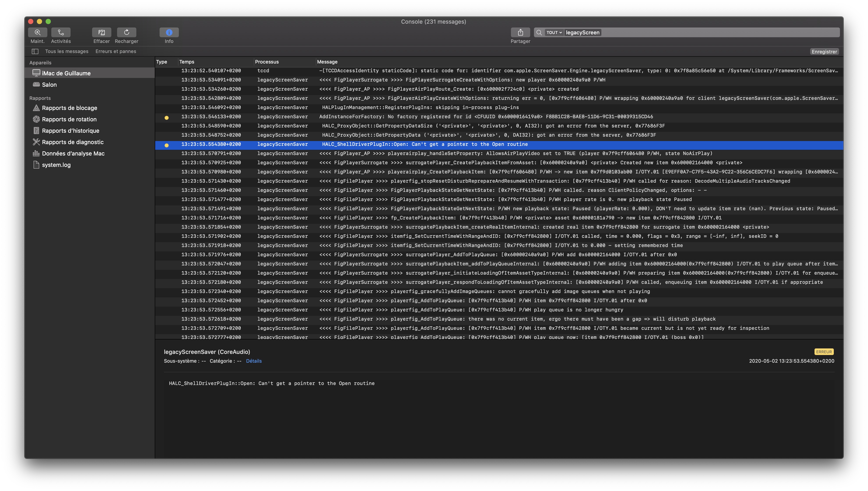Open Rapports de diagnostic
Viewport: 868px width, 491px height.
tap(90, 142)
